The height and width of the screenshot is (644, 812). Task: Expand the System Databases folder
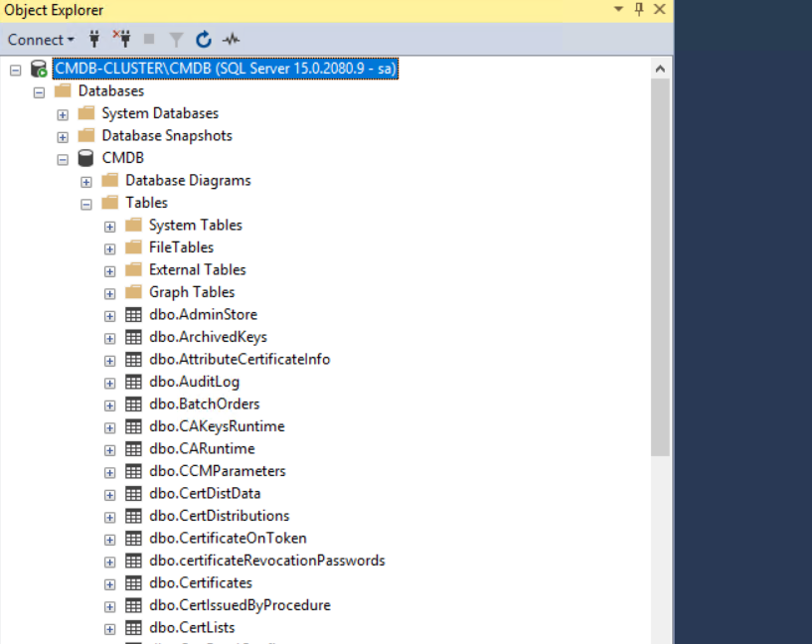click(x=63, y=115)
